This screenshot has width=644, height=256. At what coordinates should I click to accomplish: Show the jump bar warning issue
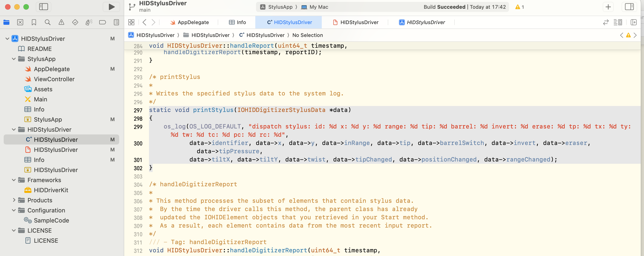[628, 35]
